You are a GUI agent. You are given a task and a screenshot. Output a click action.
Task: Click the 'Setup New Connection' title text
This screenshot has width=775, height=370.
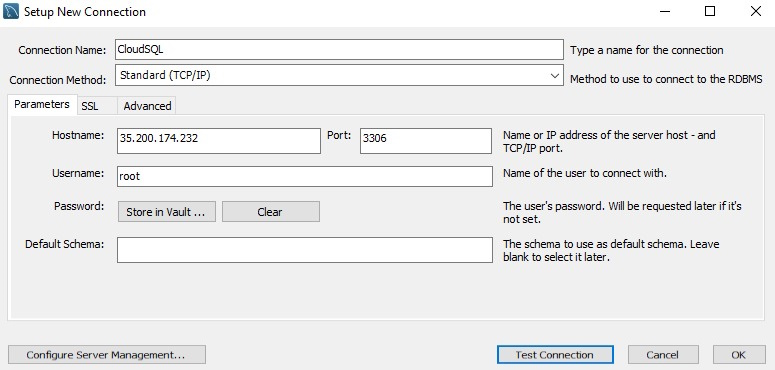tap(85, 12)
